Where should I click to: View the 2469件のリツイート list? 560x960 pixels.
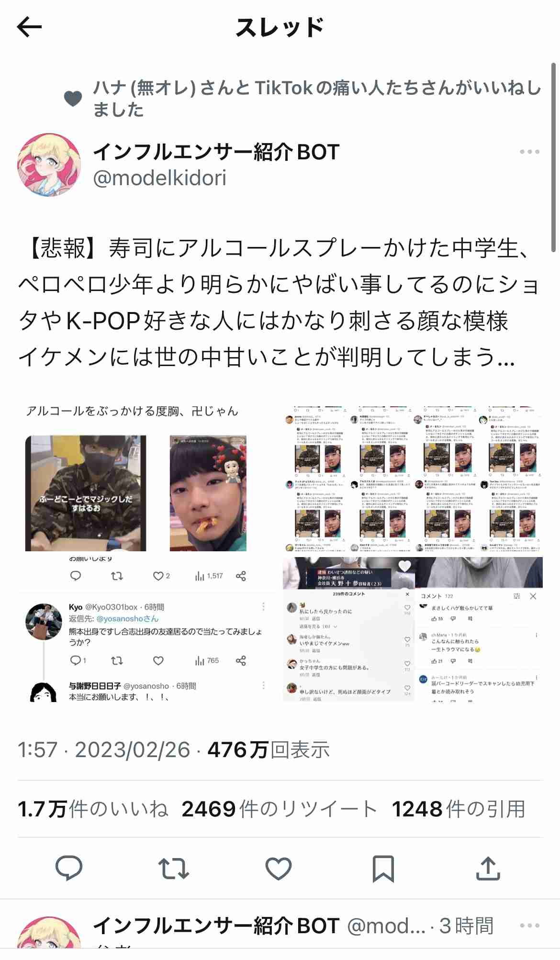[280, 809]
